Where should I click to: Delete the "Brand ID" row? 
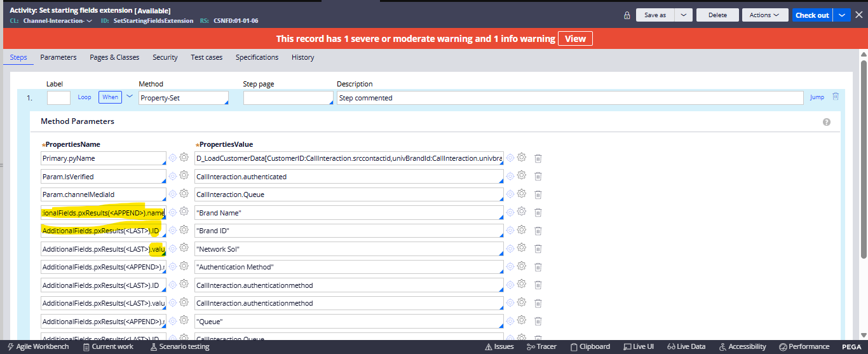(x=538, y=231)
